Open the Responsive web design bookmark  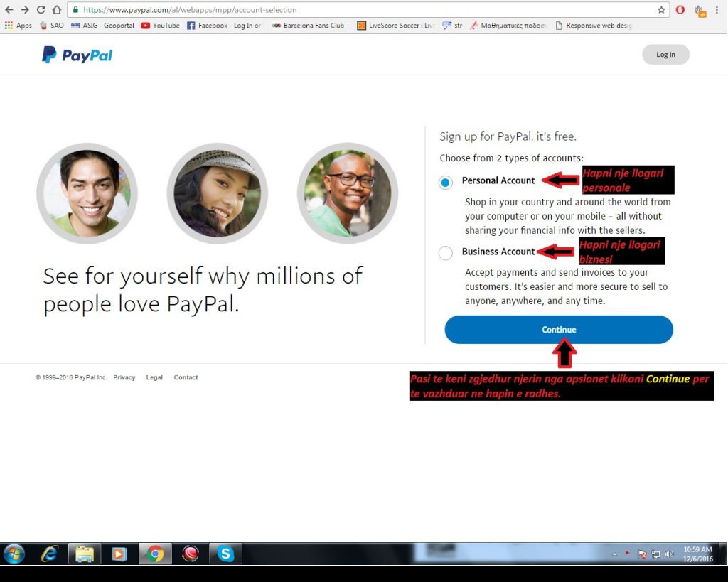click(594, 26)
